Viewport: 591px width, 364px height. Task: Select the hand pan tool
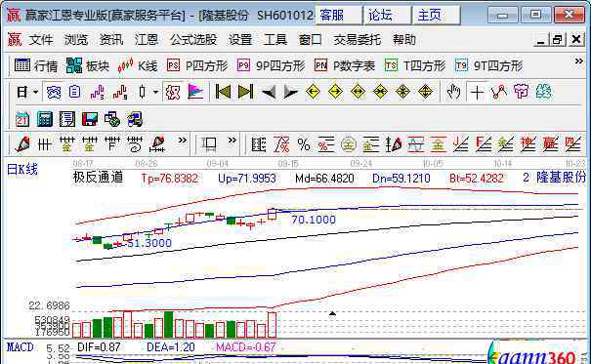pos(453,92)
